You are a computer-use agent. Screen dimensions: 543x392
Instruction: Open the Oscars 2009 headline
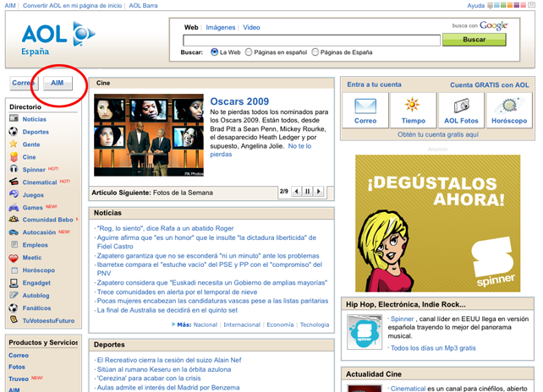click(x=239, y=101)
